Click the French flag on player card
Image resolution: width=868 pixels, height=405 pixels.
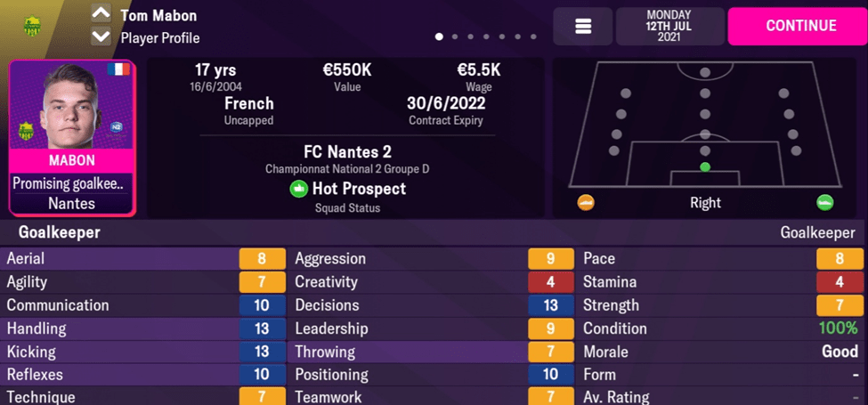[x=118, y=69]
